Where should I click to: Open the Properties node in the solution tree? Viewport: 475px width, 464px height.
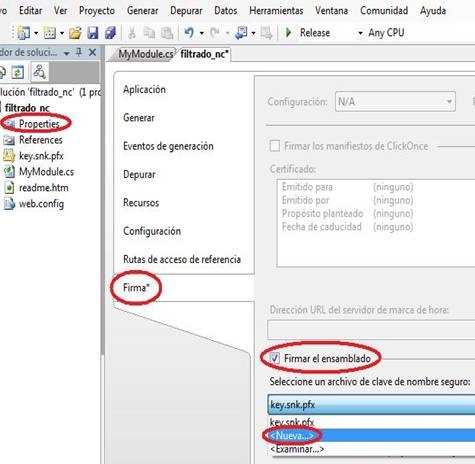click(39, 124)
